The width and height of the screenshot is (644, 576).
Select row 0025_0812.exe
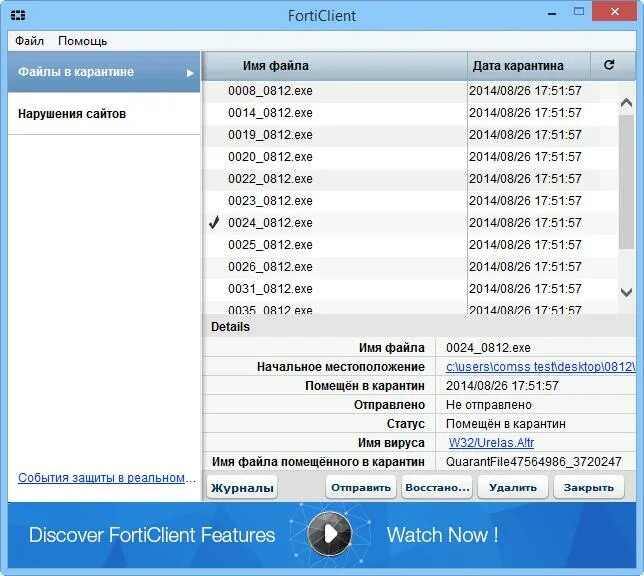(x=411, y=244)
